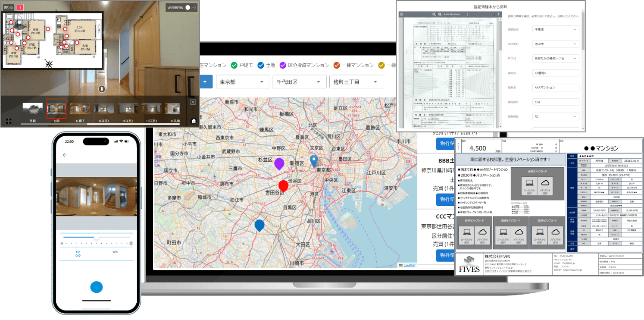The height and width of the screenshot is (320, 644).
Task: Click the red map pin near 世田谷区
Action: tap(283, 186)
